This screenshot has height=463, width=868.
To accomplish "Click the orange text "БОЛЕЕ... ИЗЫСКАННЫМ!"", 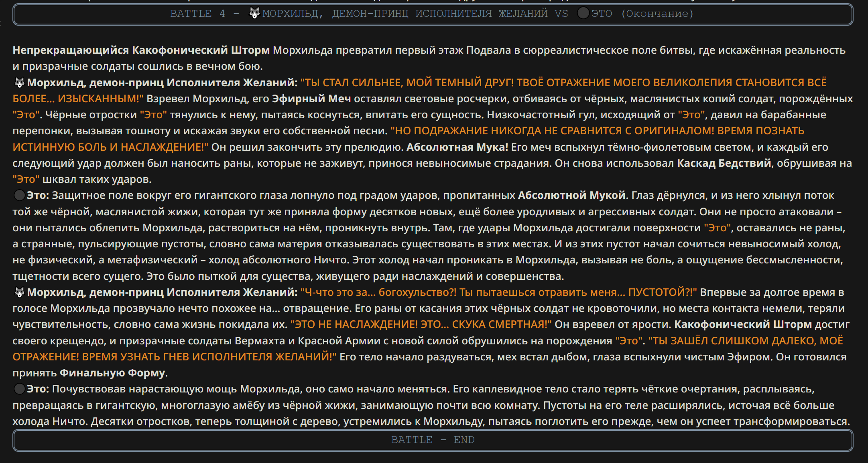I will tap(78, 99).
